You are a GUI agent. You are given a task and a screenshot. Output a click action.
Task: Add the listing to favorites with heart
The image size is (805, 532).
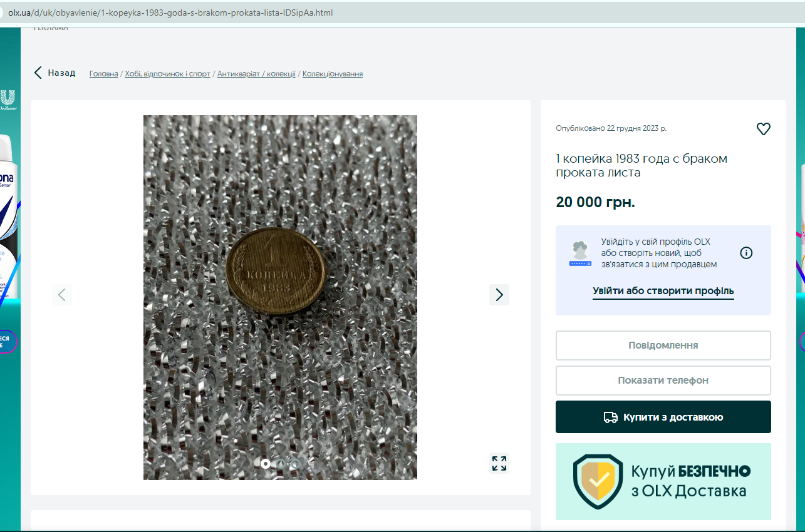pos(763,129)
